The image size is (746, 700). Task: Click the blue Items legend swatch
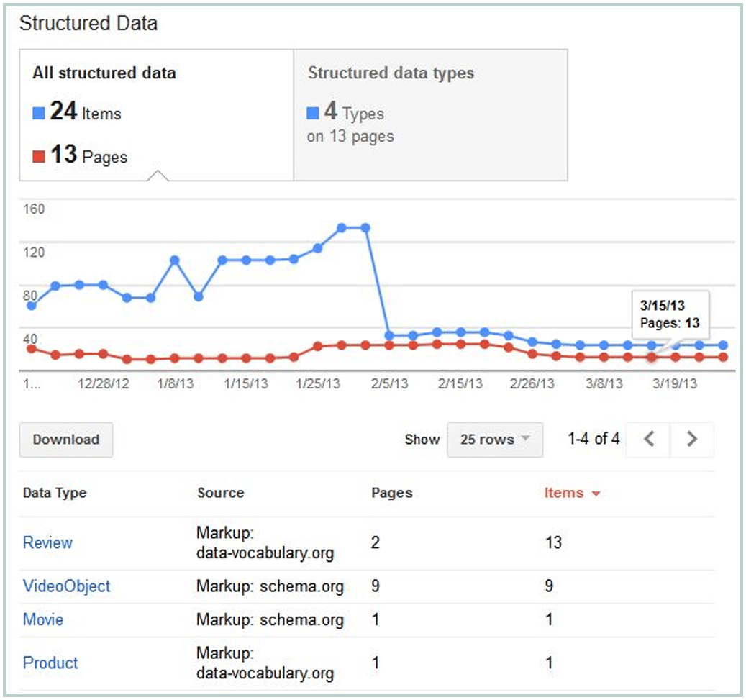tap(39, 113)
